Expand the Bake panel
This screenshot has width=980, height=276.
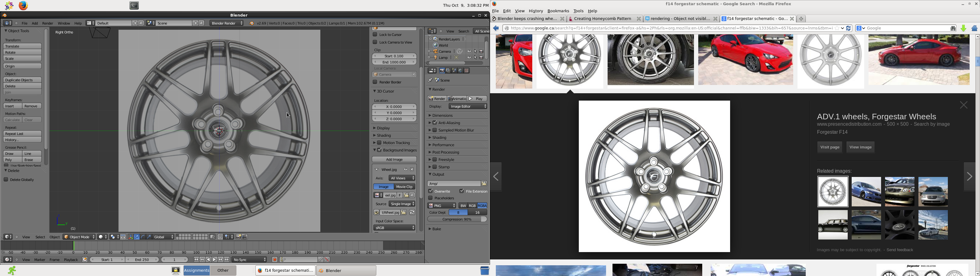tap(437, 229)
